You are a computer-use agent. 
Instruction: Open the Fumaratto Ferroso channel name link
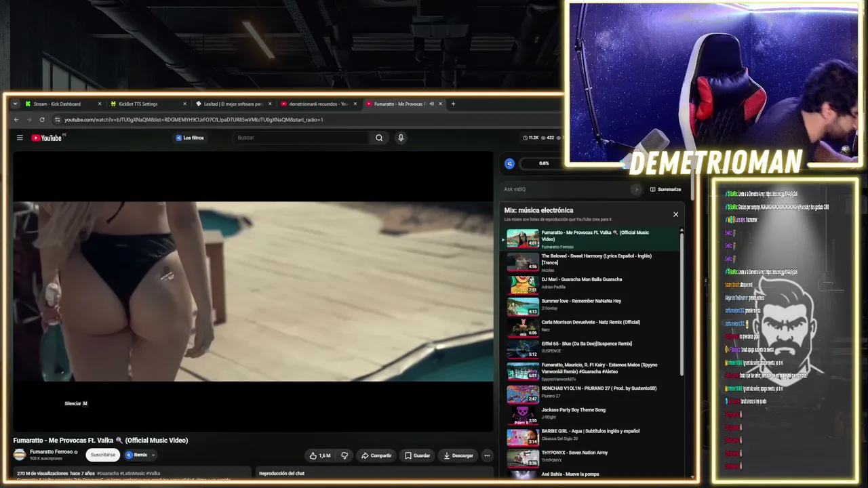(x=51, y=451)
